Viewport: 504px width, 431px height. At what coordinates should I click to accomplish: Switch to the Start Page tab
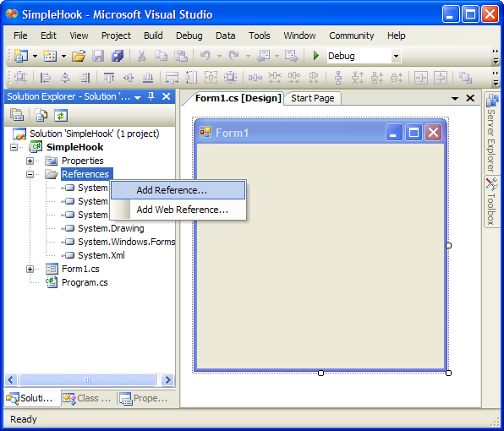312,98
